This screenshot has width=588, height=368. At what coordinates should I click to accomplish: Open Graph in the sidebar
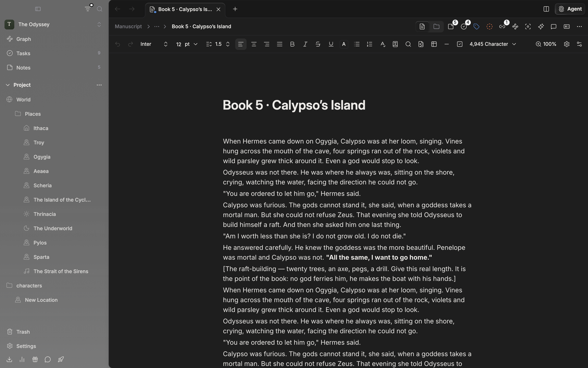click(54, 39)
